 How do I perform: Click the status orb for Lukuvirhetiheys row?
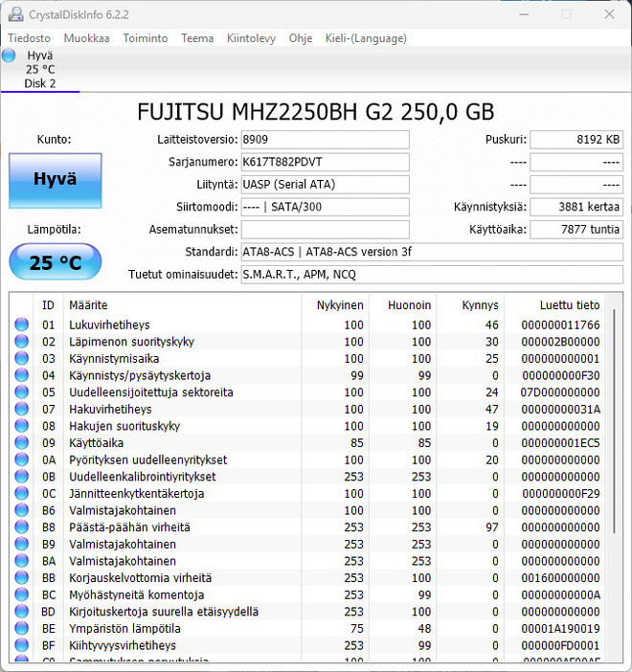point(21,325)
